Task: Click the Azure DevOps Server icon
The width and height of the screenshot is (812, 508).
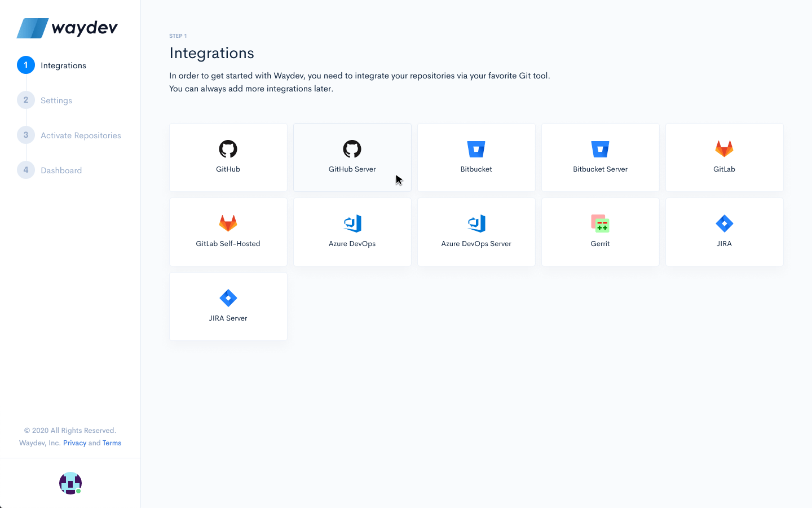Action: (x=476, y=223)
